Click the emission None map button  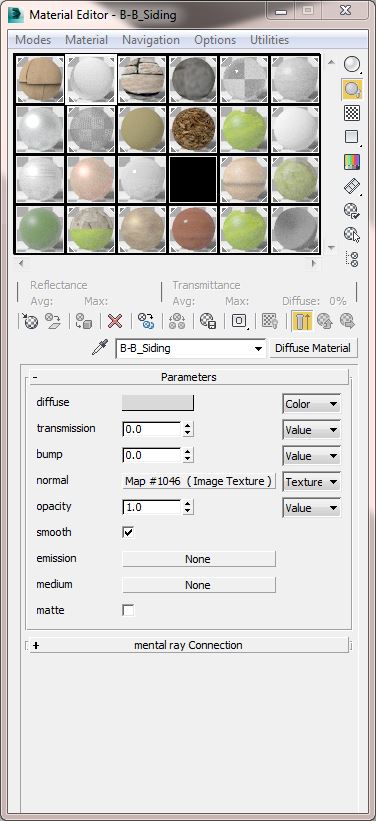(198, 559)
